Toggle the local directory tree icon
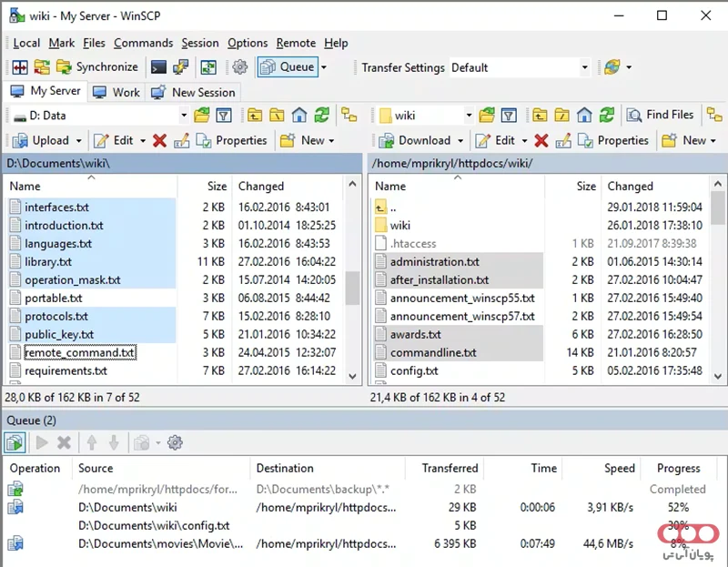This screenshot has width=728, height=567. [349, 116]
